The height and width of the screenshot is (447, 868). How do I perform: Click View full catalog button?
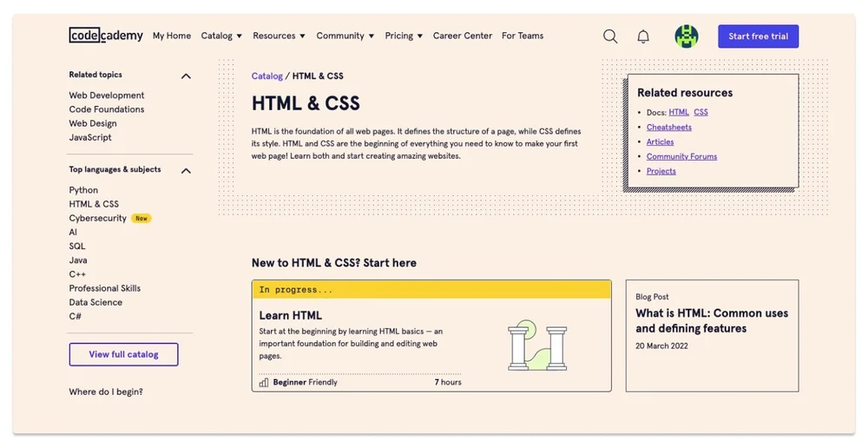[123, 355]
